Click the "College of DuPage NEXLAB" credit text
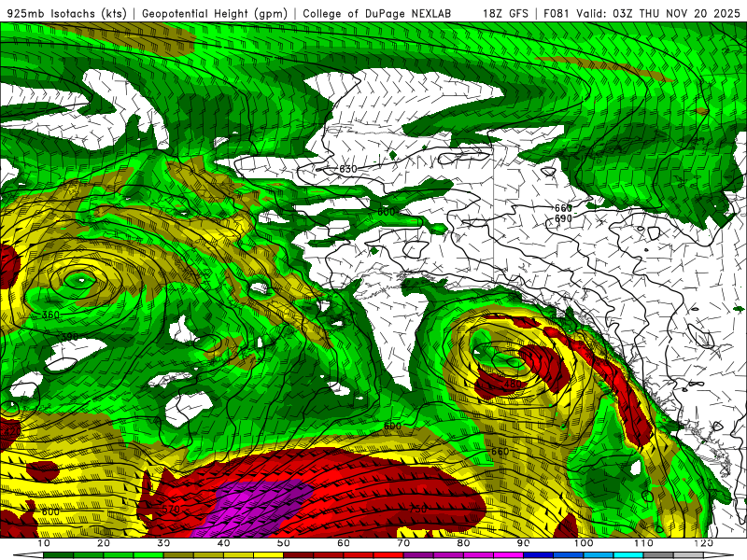Viewport: 747px width, 560px height. [x=377, y=13]
